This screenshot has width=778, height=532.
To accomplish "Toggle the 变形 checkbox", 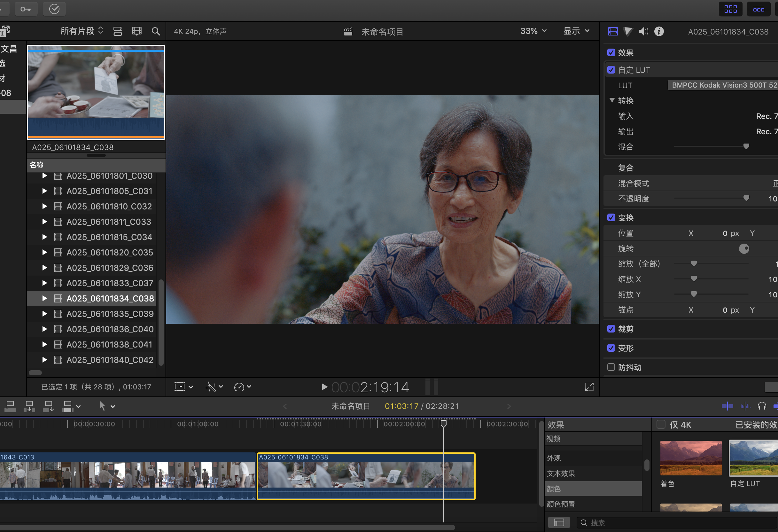I will tap(611, 348).
